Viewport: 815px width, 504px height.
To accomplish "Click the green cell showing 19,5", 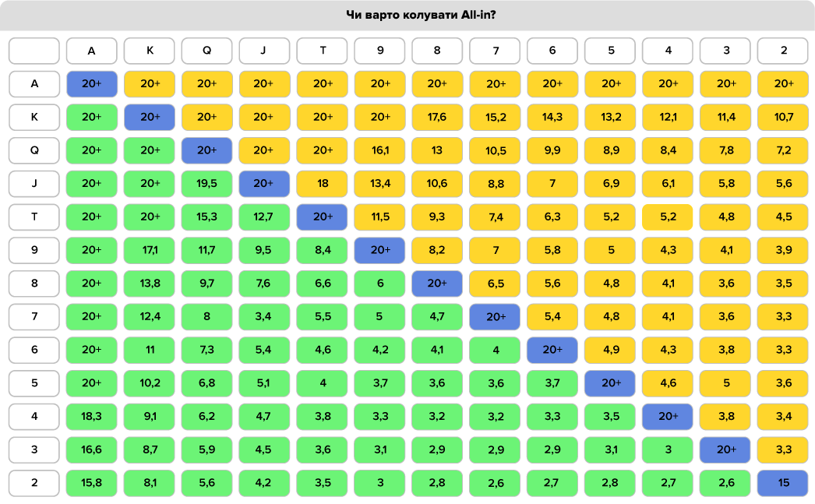I will click(x=206, y=184).
